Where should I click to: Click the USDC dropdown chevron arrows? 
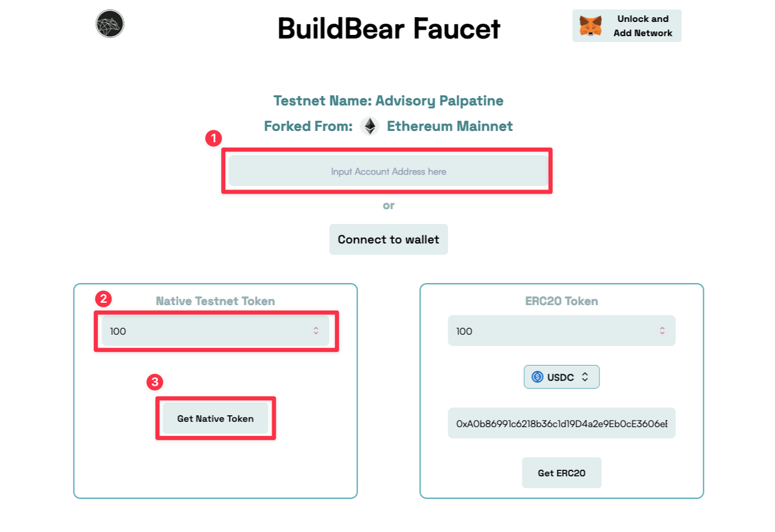pyautogui.click(x=585, y=377)
